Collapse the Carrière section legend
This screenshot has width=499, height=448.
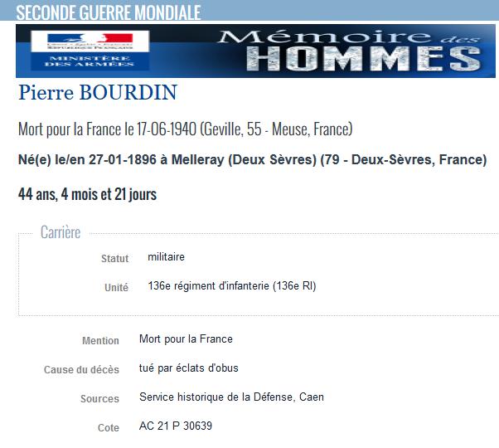coord(61,232)
